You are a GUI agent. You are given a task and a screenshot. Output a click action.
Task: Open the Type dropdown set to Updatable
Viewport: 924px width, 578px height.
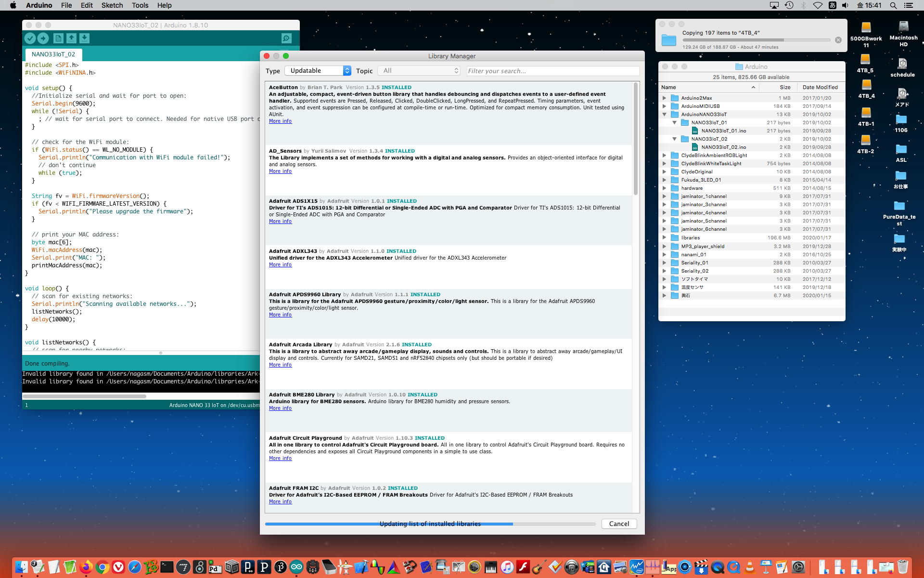tap(318, 71)
